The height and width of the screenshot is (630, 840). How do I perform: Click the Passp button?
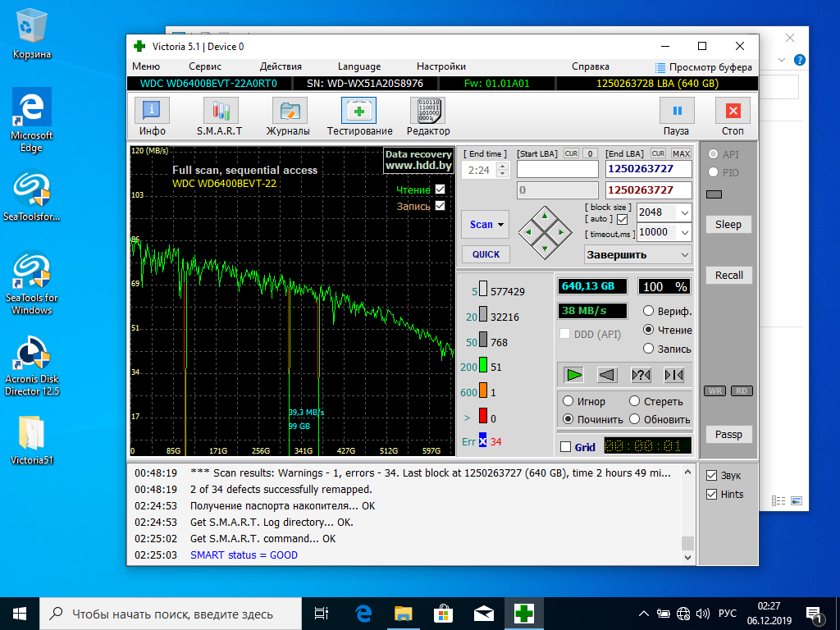(728, 435)
